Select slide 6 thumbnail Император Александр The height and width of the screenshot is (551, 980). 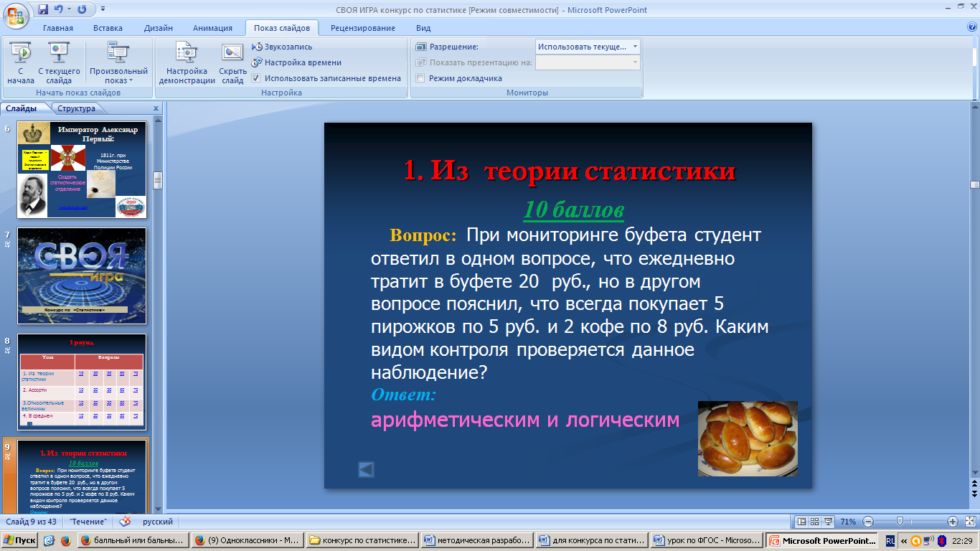(82, 169)
